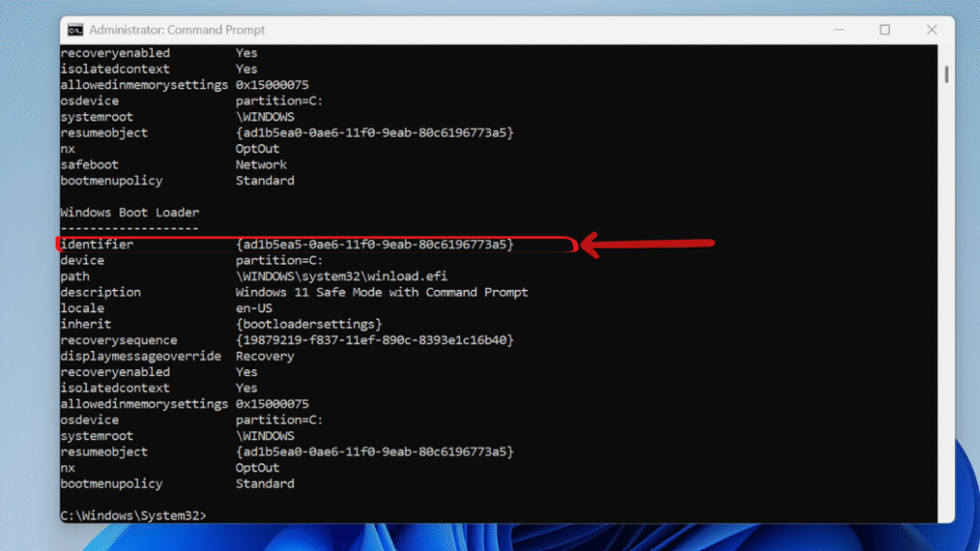Click the 'inherit' label
The height and width of the screenshot is (551, 980).
pyautogui.click(x=85, y=324)
